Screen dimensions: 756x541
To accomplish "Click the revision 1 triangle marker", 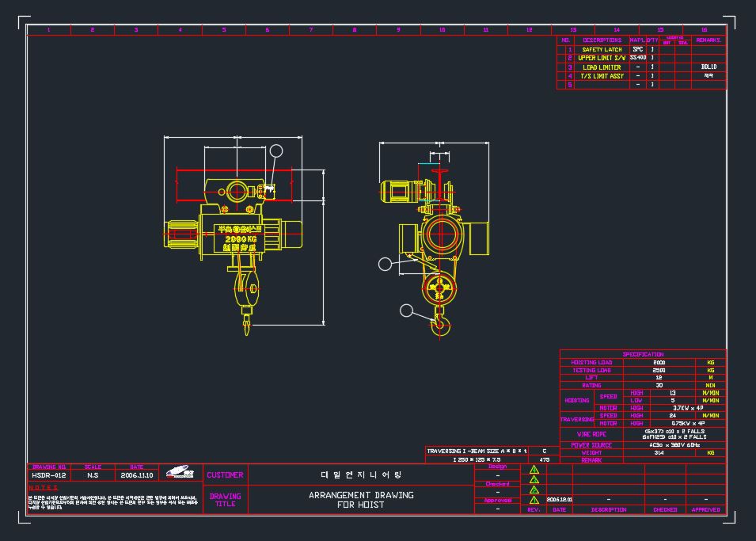I will (534, 500).
